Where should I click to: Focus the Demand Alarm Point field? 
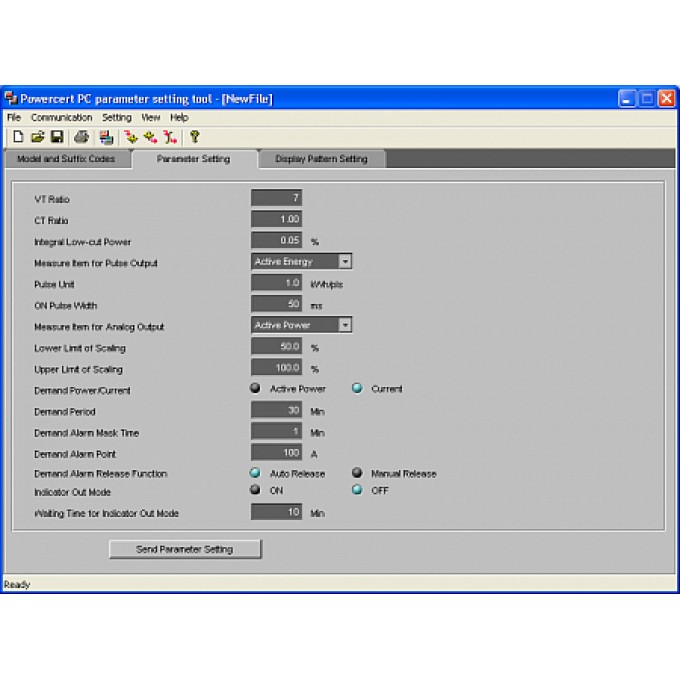(x=276, y=453)
